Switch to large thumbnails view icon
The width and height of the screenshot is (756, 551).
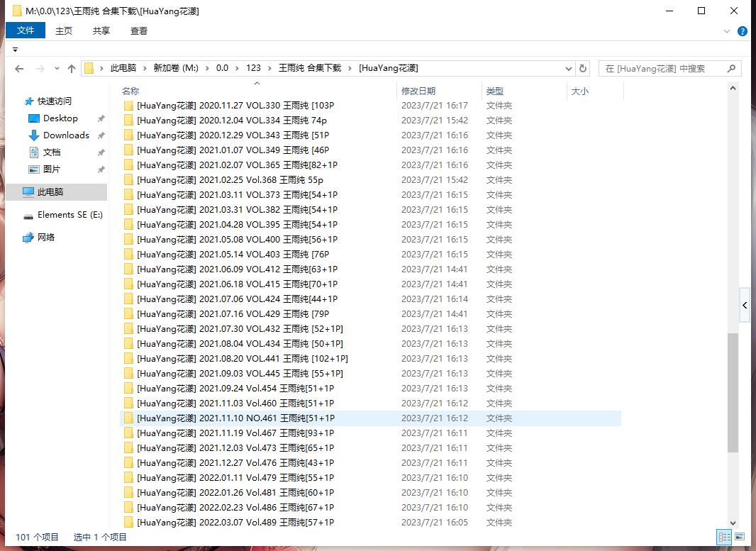point(740,537)
